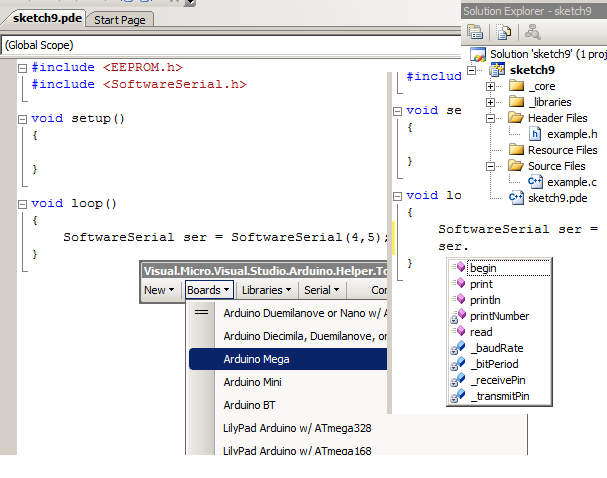
Task: Collapse the void loop() function block
Action: (x=22, y=204)
